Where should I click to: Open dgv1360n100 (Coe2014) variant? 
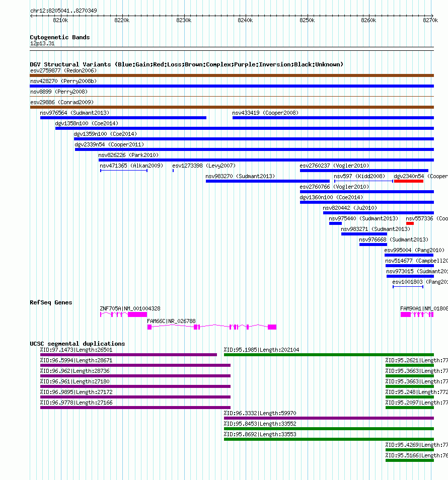[x=367, y=202]
